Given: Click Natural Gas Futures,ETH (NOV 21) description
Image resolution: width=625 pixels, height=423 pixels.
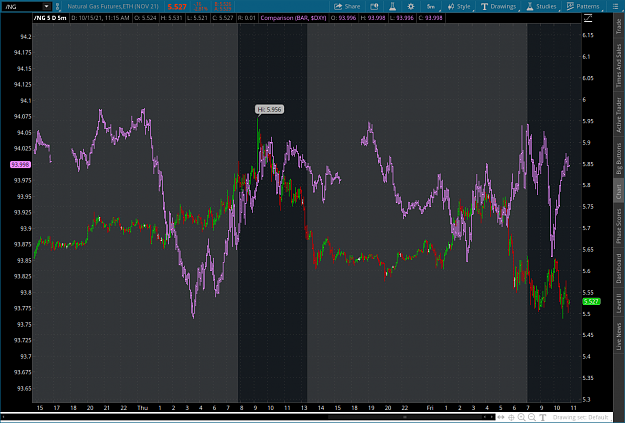Looking at the screenshot, I should pos(113,6).
